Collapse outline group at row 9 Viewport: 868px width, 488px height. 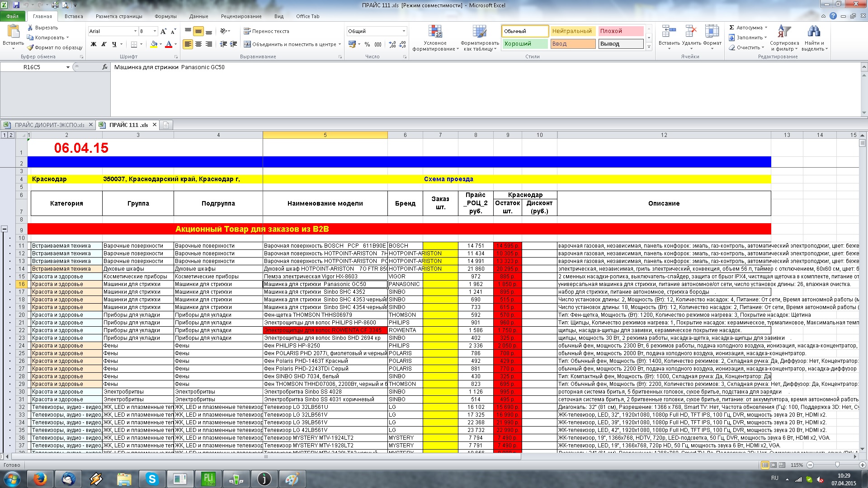(4, 229)
